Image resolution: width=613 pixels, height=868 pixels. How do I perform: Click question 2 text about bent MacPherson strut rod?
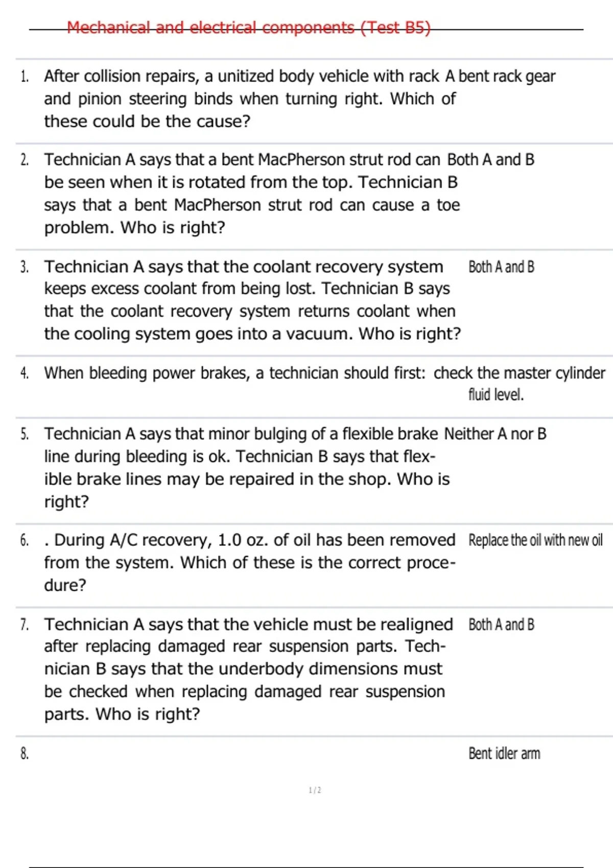click(245, 194)
